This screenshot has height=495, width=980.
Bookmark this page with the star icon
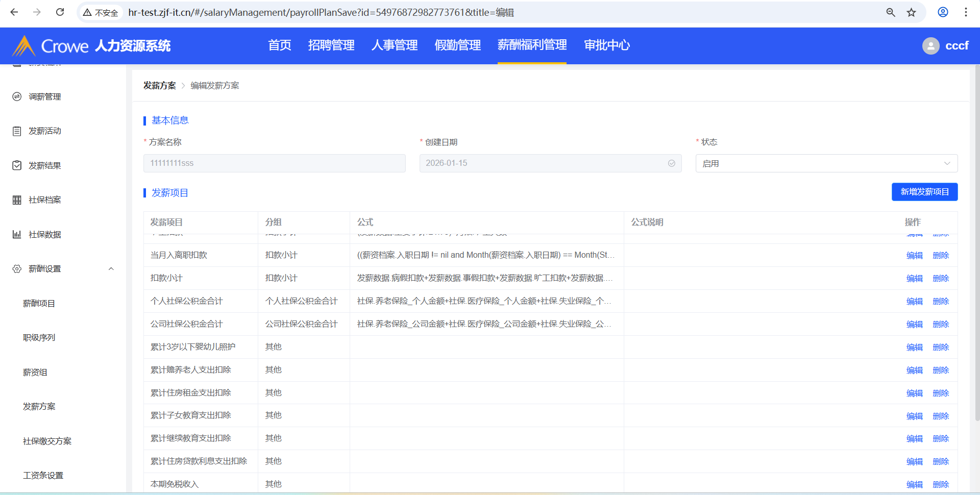click(911, 12)
